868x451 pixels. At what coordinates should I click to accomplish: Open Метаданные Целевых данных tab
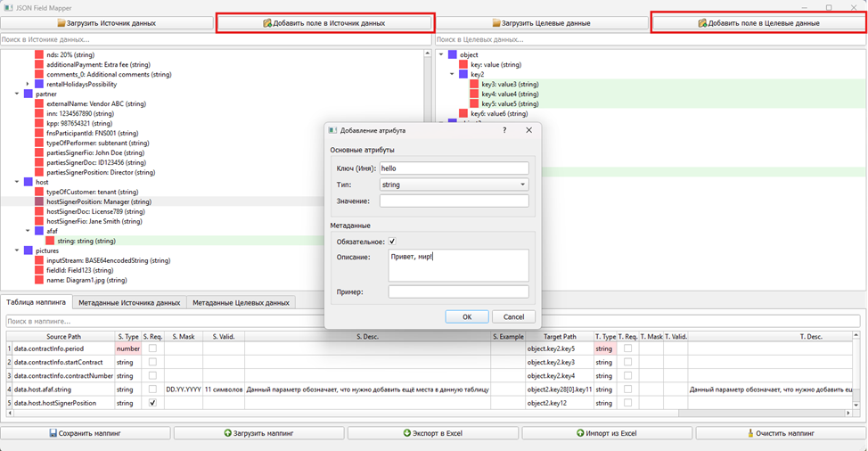pos(241,303)
